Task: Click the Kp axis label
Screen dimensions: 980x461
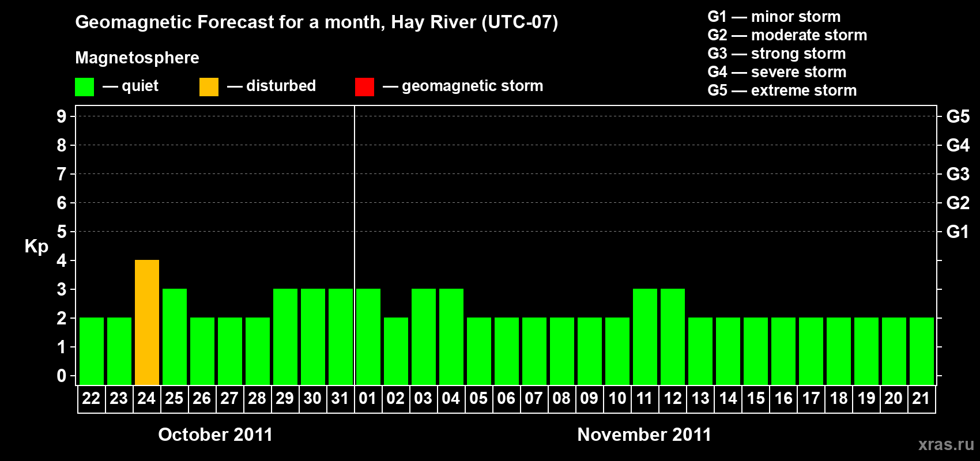Action: click(x=36, y=247)
